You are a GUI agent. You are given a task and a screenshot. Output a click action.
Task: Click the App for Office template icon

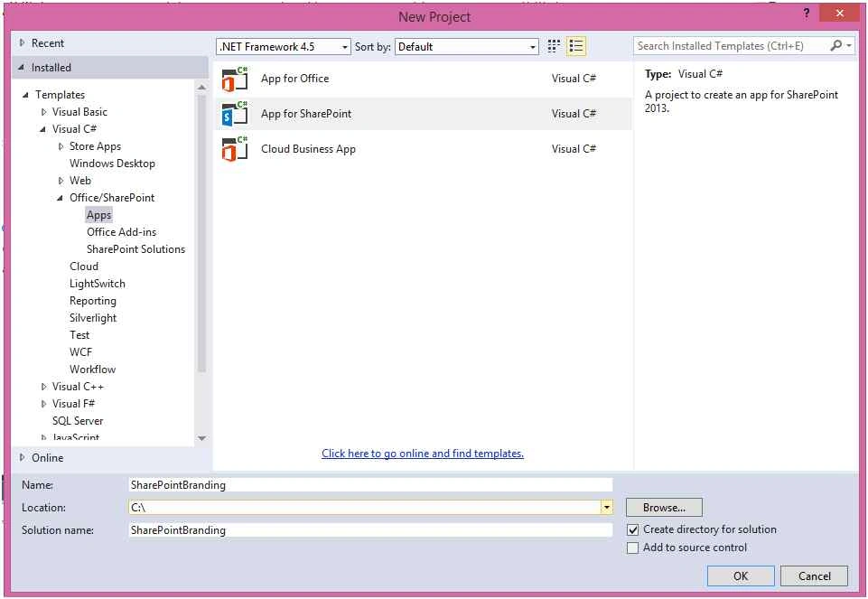(x=235, y=80)
